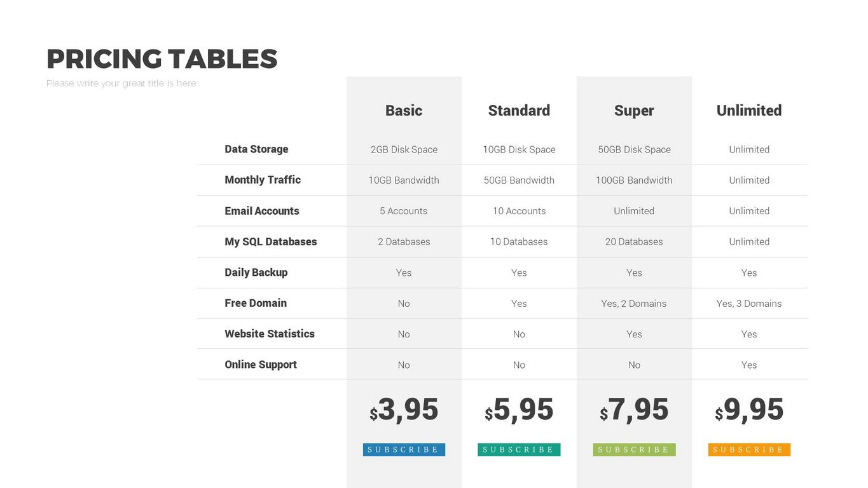Select the Daily Backup row label
The height and width of the screenshot is (488, 868).
[x=256, y=273]
